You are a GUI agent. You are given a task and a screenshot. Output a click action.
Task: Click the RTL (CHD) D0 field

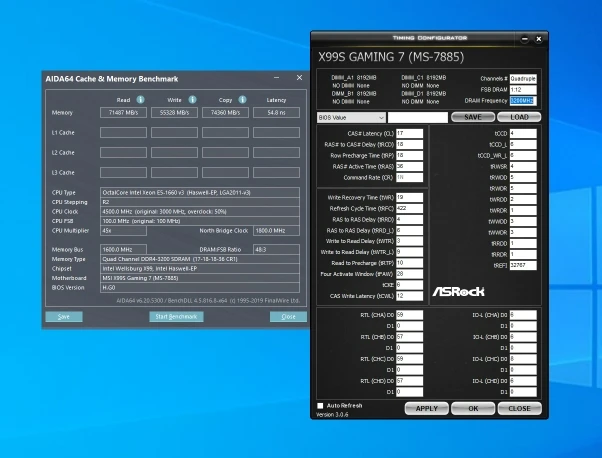click(409, 381)
